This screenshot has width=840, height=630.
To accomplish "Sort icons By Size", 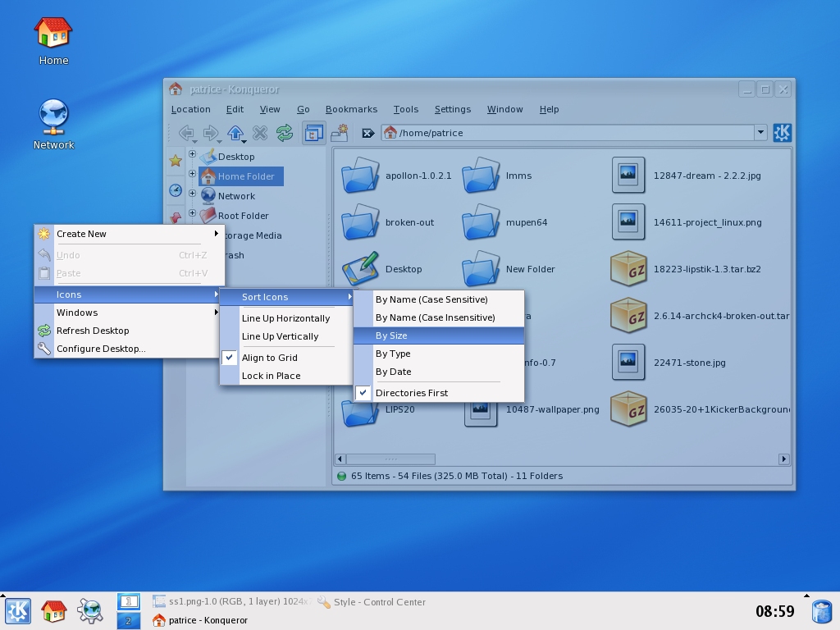I will pyautogui.click(x=439, y=336).
